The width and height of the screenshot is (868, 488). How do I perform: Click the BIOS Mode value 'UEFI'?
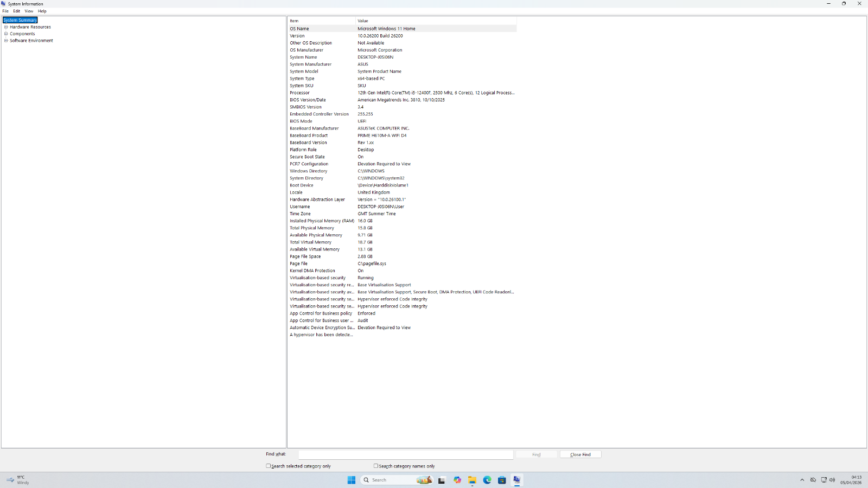pos(362,121)
